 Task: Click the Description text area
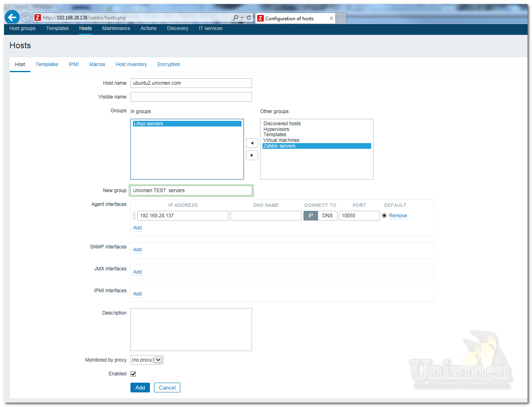click(191, 330)
